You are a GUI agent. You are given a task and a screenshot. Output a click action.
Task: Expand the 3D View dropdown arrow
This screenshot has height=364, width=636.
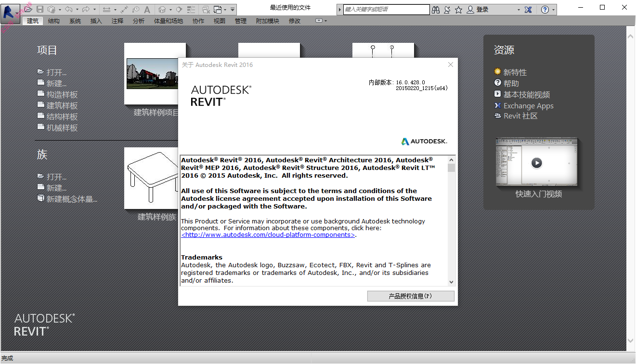coord(170,10)
